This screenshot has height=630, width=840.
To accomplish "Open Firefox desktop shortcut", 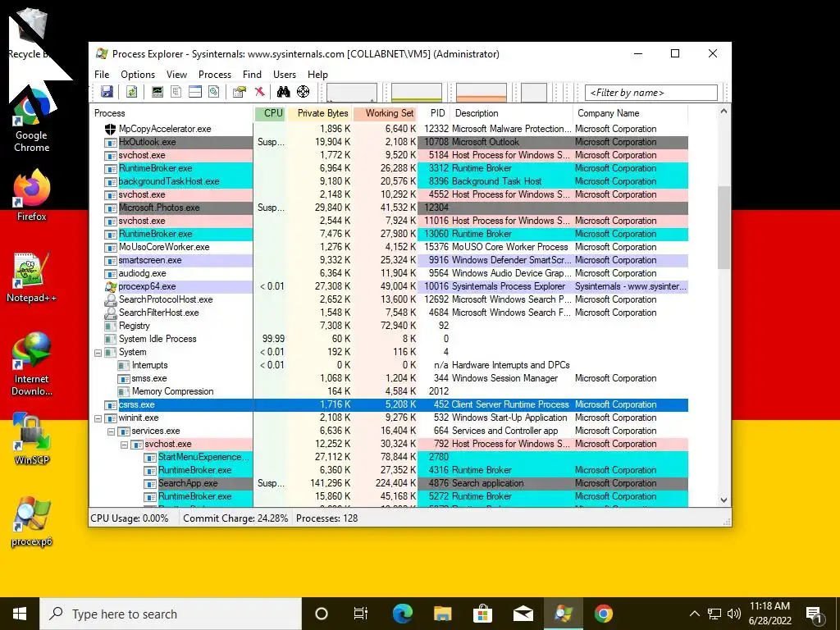I will [32, 195].
